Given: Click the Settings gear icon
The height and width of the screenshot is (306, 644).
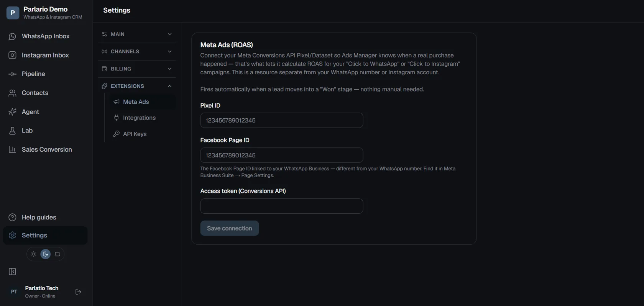Looking at the screenshot, I should point(12,235).
